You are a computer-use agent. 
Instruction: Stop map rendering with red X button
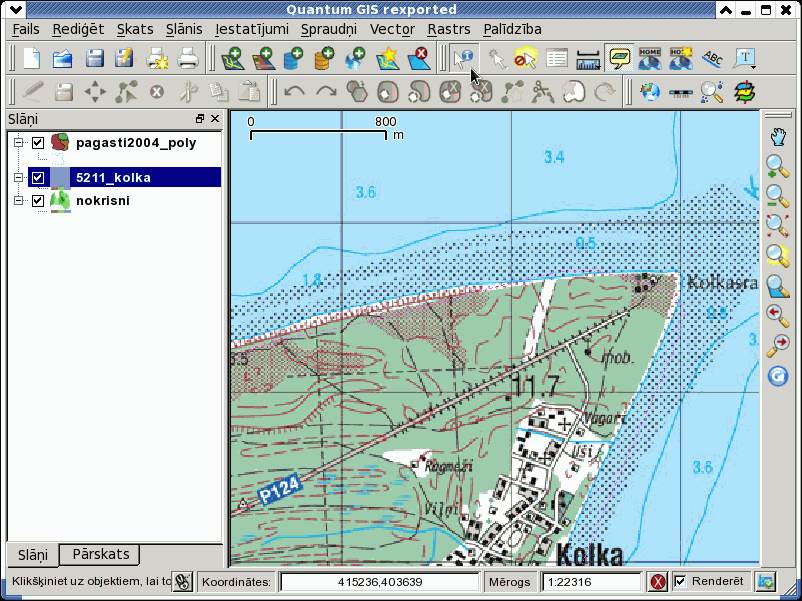click(x=658, y=582)
